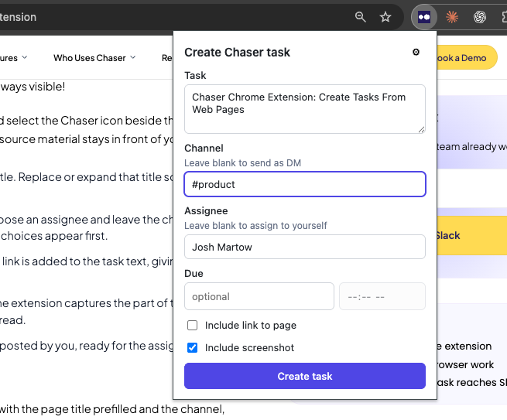
Task: Click the zoom magnifier icon in address bar
Action: pos(360,17)
